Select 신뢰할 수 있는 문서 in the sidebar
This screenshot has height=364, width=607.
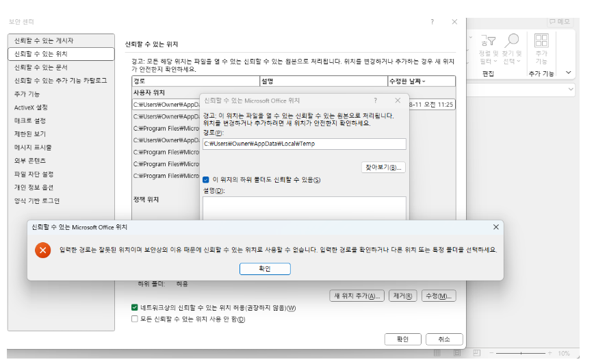coord(61,67)
